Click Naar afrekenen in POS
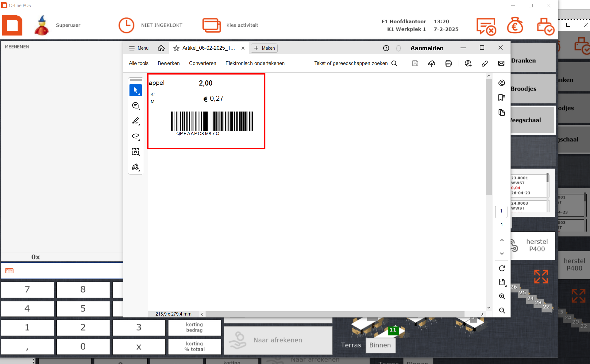 (278, 340)
